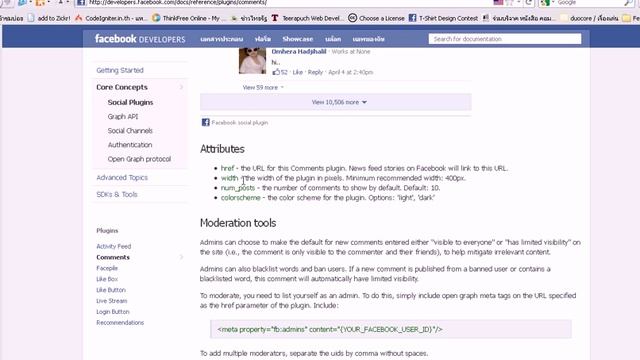Image resolution: width=640 pixels, height=360 pixels.
Task: Open the Facepile plugin link
Action: [107, 268]
